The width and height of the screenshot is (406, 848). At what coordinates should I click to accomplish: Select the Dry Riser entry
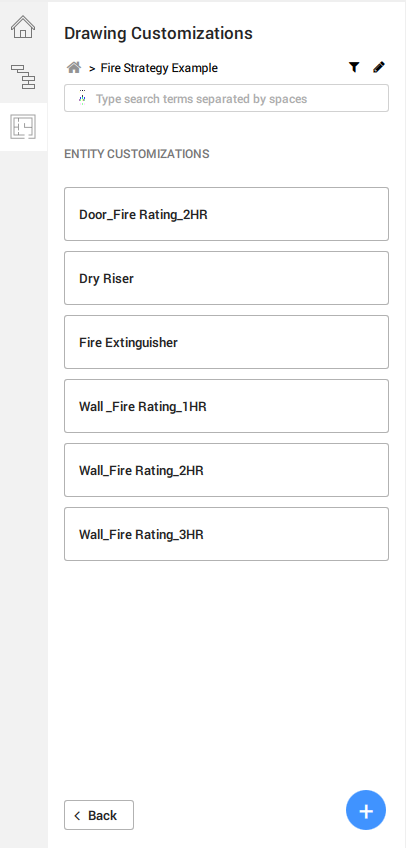pos(227,278)
